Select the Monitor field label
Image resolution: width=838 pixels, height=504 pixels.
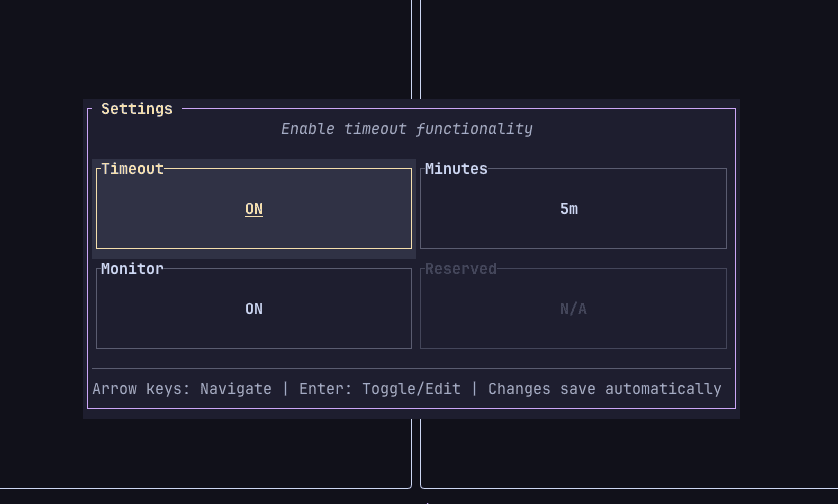tap(132, 269)
